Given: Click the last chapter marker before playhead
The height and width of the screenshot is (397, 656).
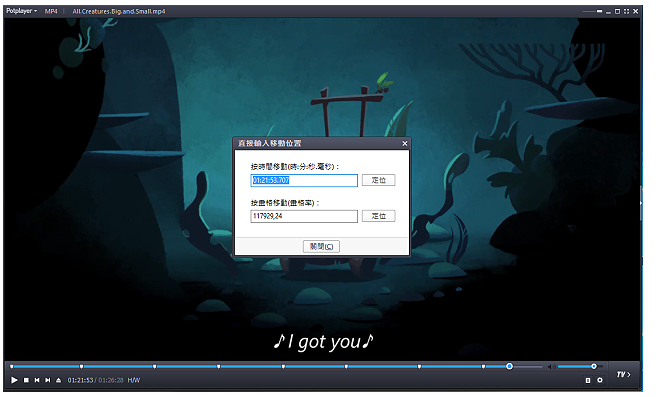Looking at the screenshot, I should (483, 367).
